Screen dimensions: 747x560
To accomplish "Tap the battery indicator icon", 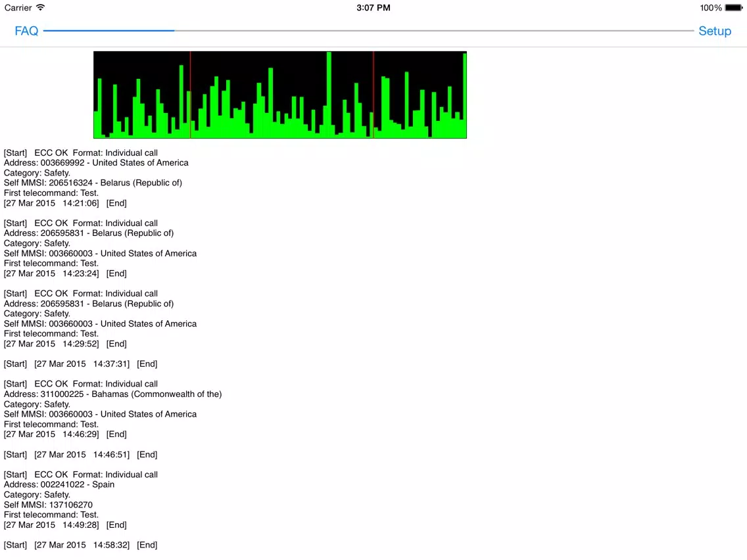I will 734,8.
